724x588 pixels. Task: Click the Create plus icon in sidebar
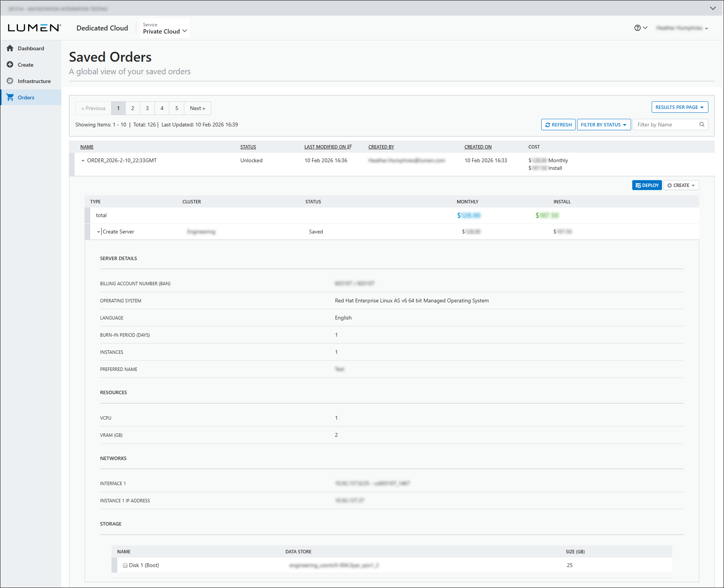coord(10,65)
